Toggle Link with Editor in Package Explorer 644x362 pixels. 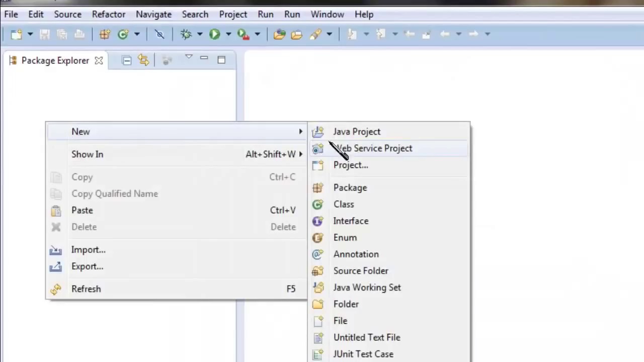pos(144,60)
